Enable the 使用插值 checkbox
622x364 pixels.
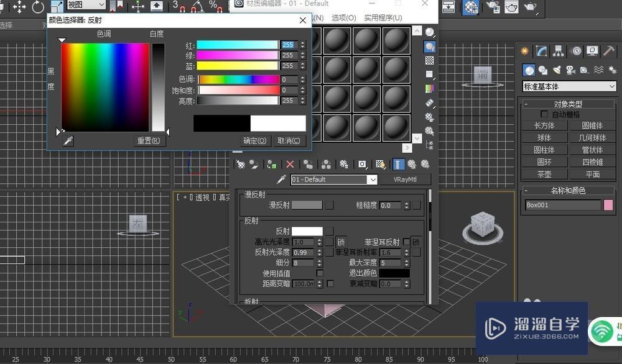318,273
